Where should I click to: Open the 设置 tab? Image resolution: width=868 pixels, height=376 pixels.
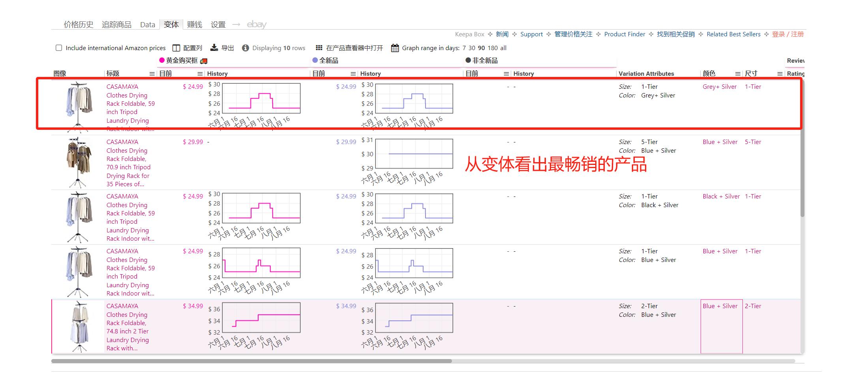pos(218,24)
